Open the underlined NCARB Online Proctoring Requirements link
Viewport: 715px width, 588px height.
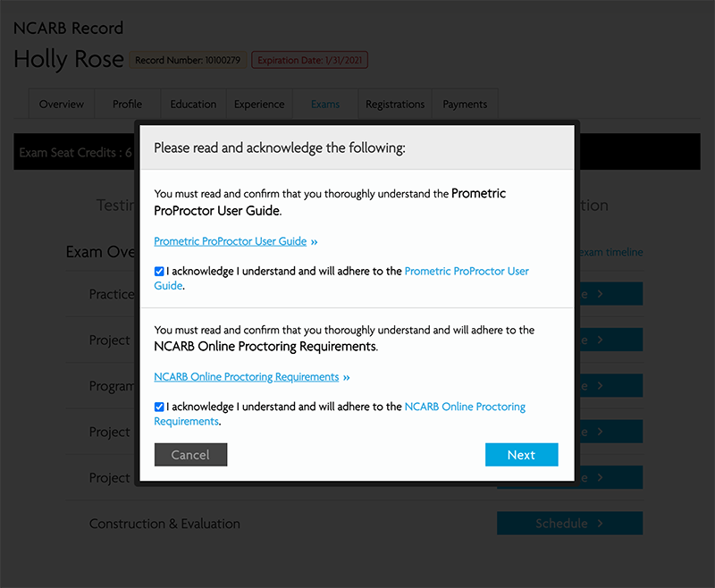(247, 377)
